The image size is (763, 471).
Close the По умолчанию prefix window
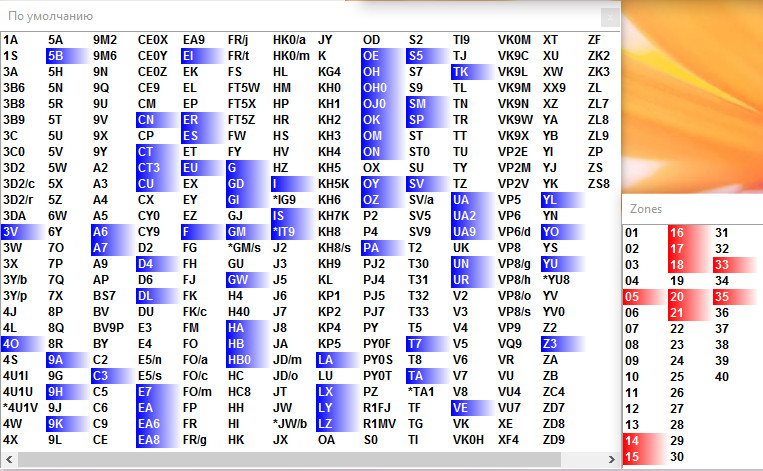(x=608, y=16)
